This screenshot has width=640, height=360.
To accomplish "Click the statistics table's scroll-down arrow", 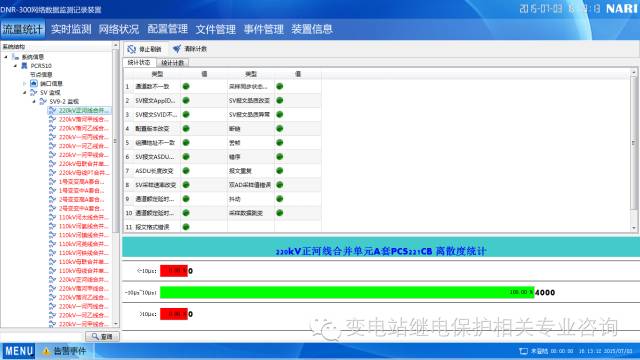I will pyautogui.click(x=634, y=228).
